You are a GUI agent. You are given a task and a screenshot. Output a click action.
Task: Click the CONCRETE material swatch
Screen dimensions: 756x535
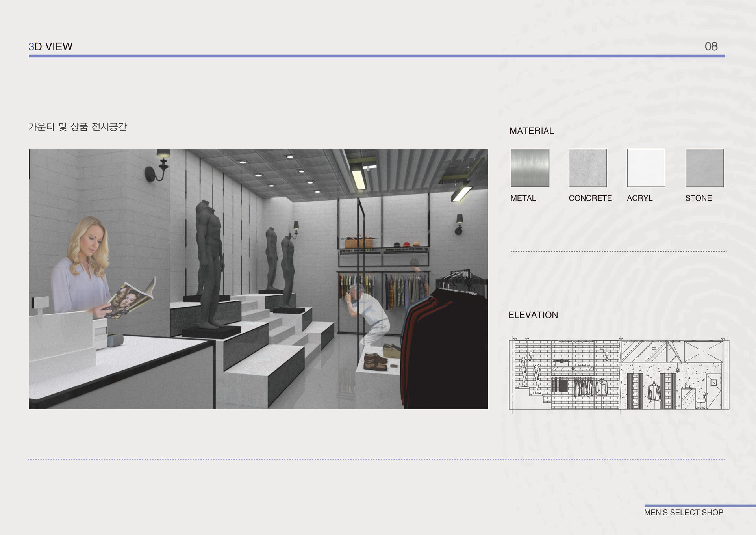[x=588, y=168]
